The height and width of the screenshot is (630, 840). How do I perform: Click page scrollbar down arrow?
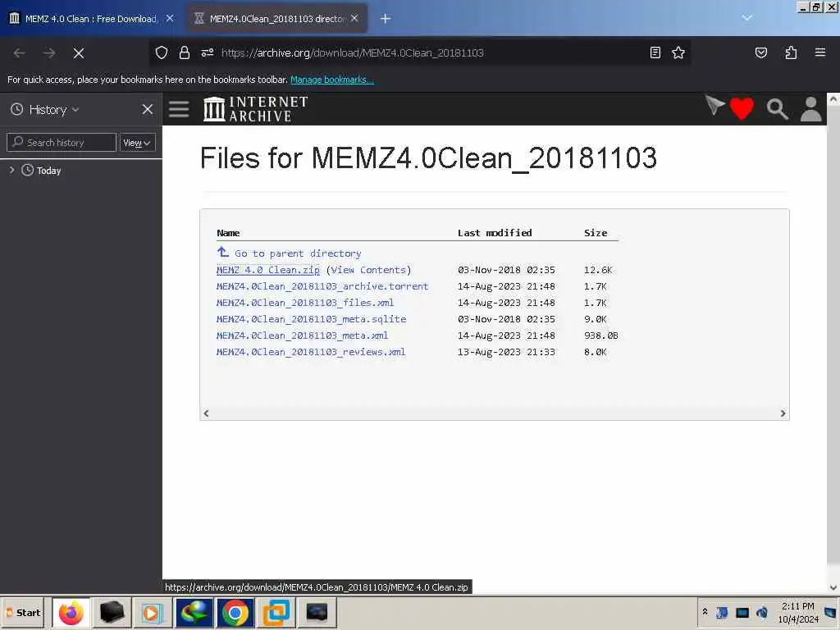[833, 587]
